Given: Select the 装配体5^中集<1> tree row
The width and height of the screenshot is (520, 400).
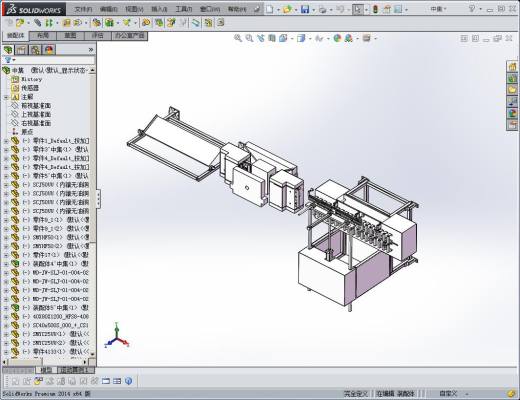Looking at the screenshot, I should click(50, 308).
